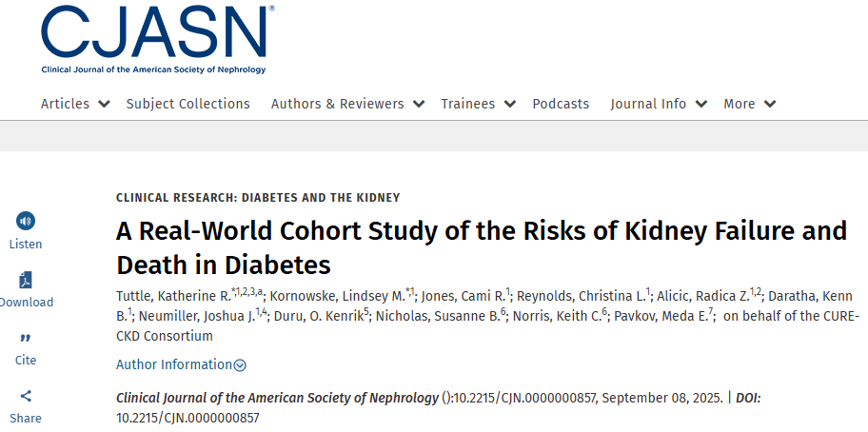868x432 pixels.
Task: Expand the Journal Info dropdown
Action: [701, 104]
